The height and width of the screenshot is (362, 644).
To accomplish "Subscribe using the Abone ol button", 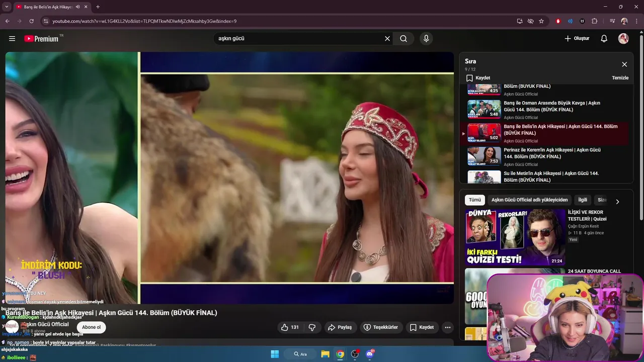I will point(91,327).
